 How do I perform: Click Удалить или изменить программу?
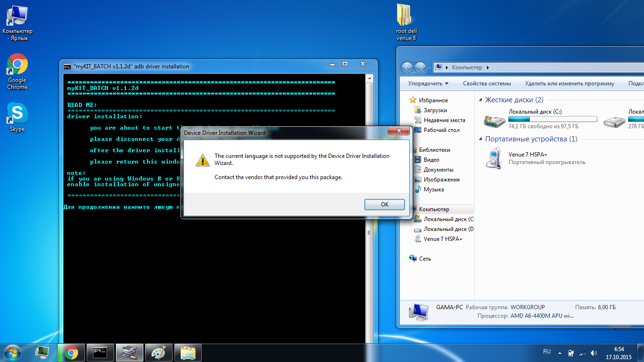coord(570,83)
